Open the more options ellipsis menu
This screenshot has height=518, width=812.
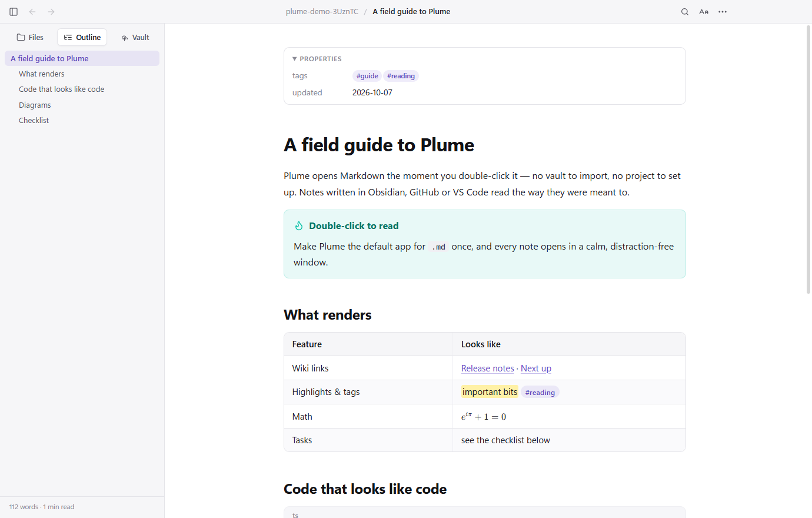(x=723, y=12)
